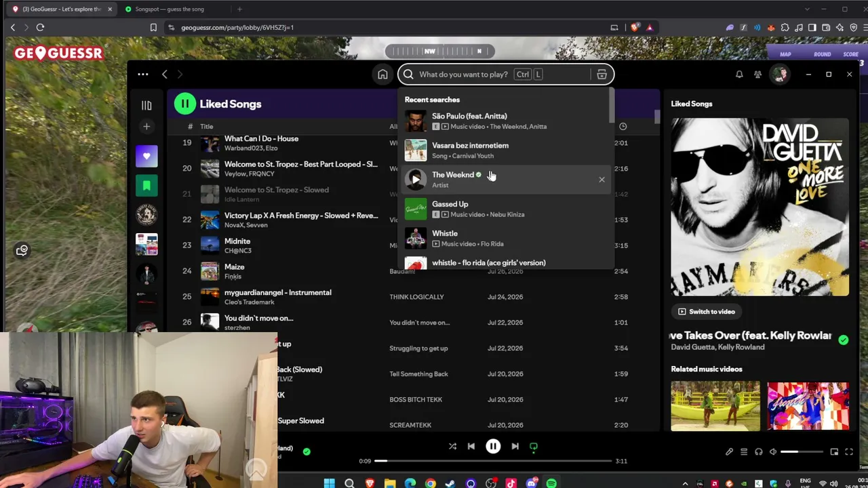Viewport: 868px width, 488px height.
Task: Open Connect to a device headphones icon
Action: point(759,452)
